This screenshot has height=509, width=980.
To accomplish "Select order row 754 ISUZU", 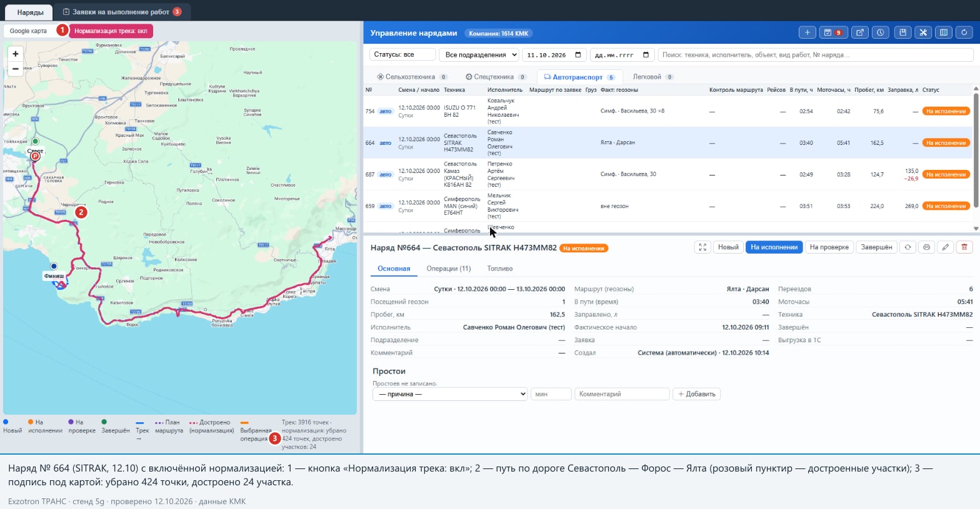I will point(667,111).
